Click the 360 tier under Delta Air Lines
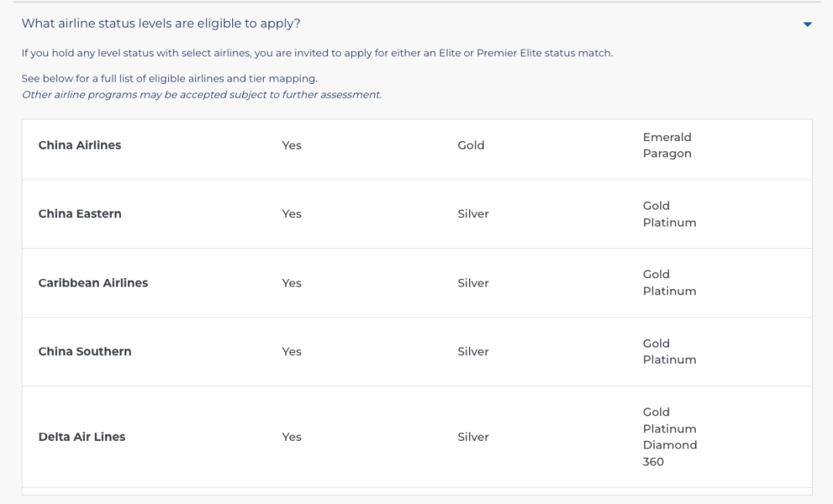This screenshot has width=833, height=504. [653, 462]
